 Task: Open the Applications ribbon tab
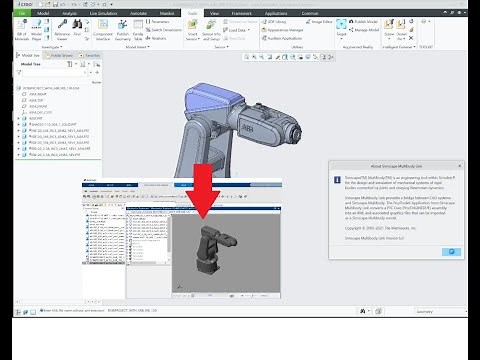coord(276,13)
